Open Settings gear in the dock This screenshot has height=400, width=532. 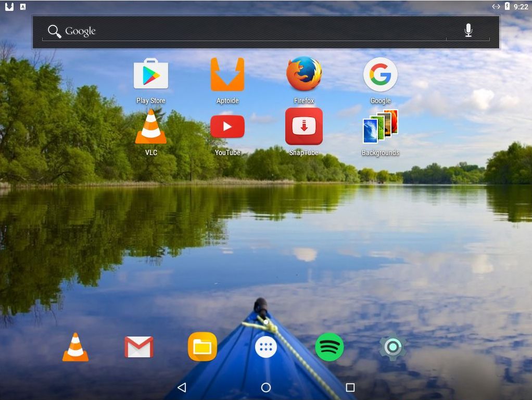(x=393, y=347)
